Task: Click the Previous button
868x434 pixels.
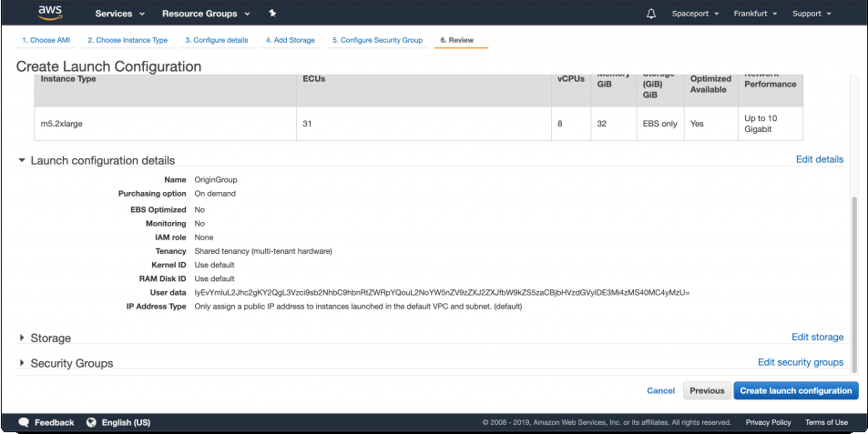Action: pyautogui.click(x=707, y=390)
